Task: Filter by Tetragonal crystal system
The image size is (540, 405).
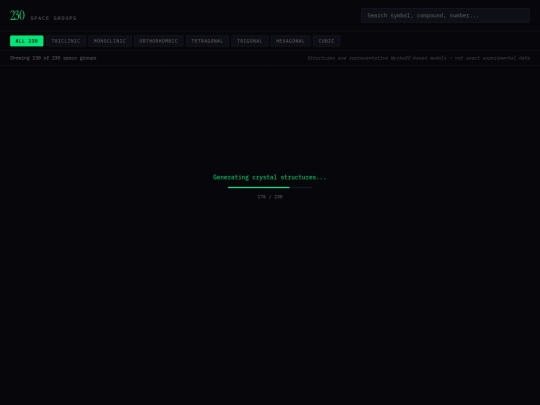Action: [x=207, y=41]
